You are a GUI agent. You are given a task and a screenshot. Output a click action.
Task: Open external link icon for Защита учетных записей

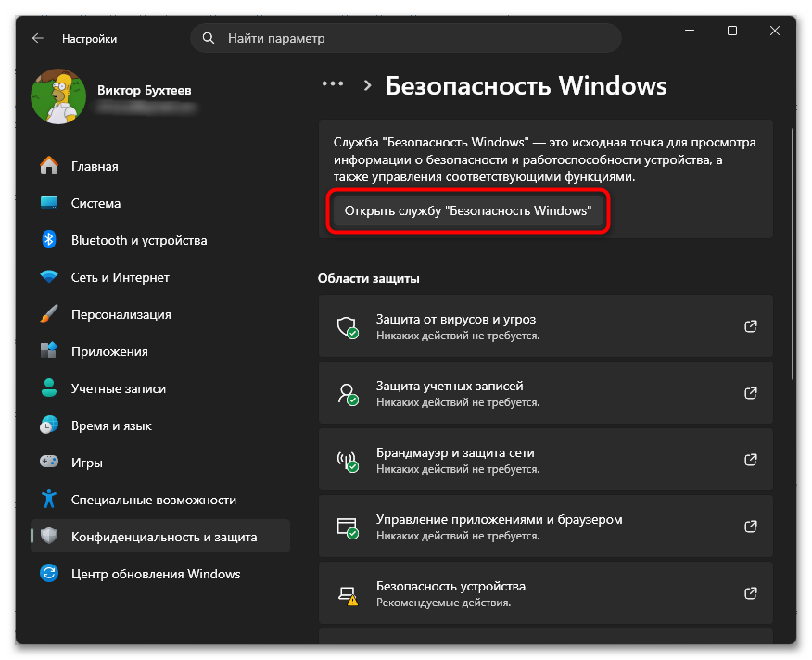tap(751, 393)
